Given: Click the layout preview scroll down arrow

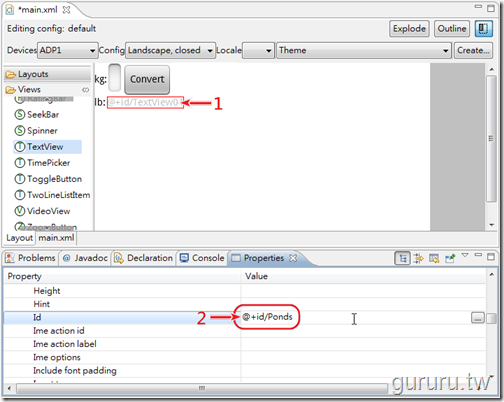Looking at the screenshot, I should tap(492, 225).
